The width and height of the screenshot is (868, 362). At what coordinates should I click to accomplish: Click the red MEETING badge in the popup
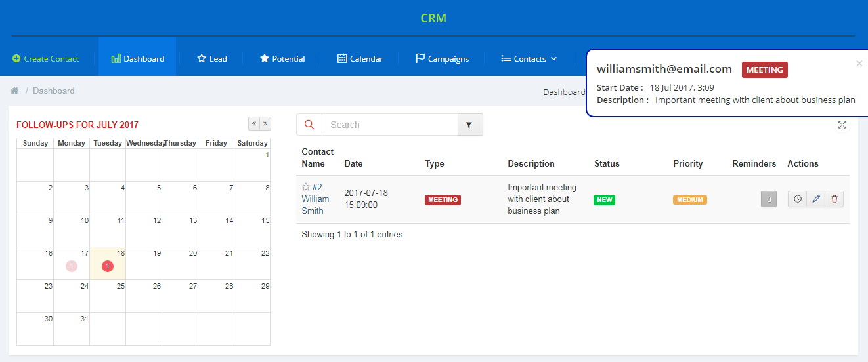765,70
